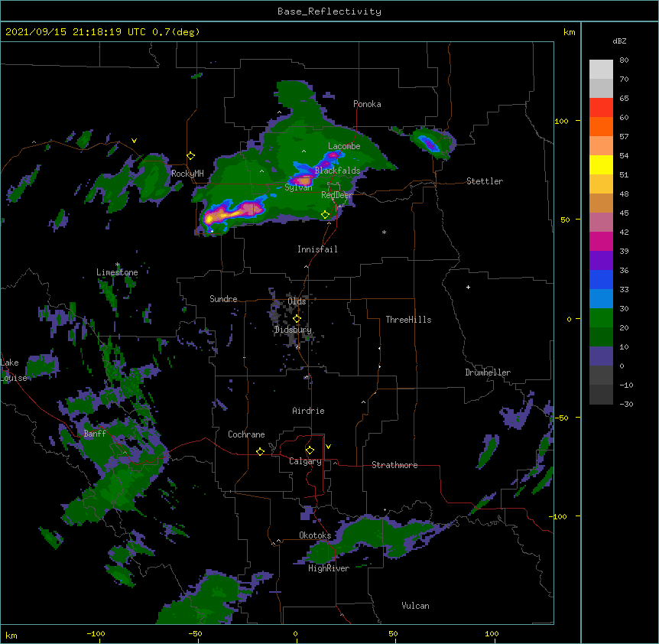The image size is (659, 644).
Task: Pick the blue 33-36 dBZ legend swatch
Action: click(x=601, y=279)
